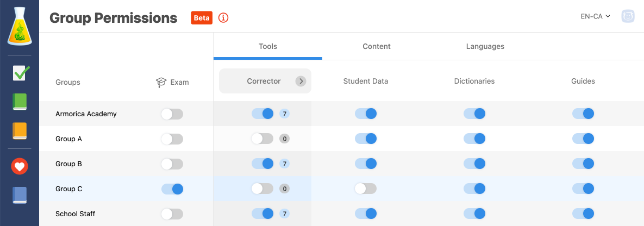Open the green checkmark sidebar icon
Viewport: 644px width, 226px height.
(20, 73)
